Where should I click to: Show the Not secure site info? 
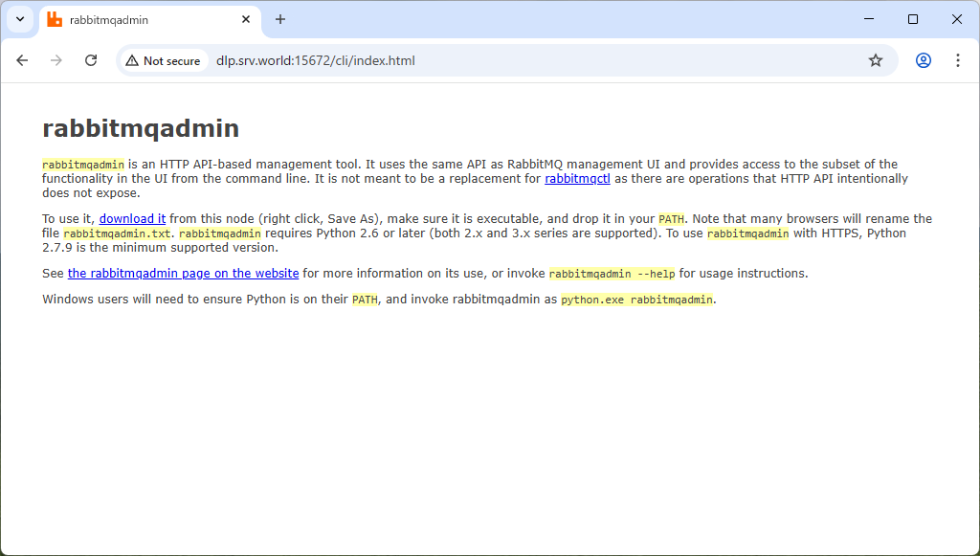(163, 60)
